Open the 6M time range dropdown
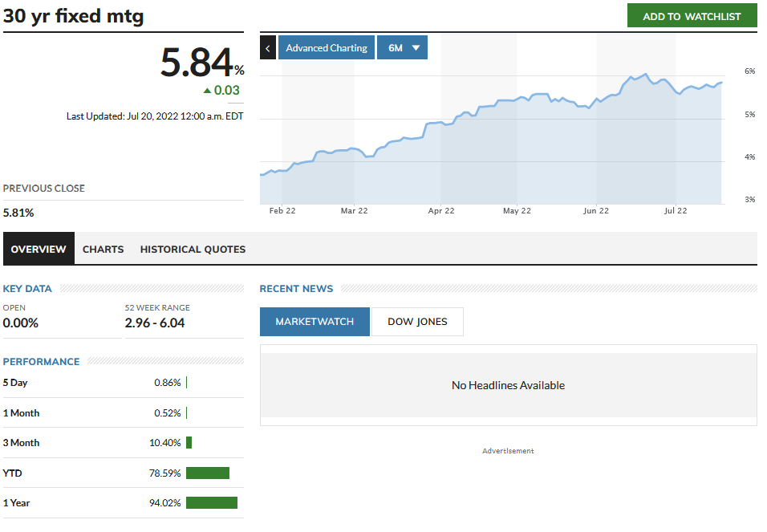Image resolution: width=767 pixels, height=532 pixels. pyautogui.click(x=402, y=47)
